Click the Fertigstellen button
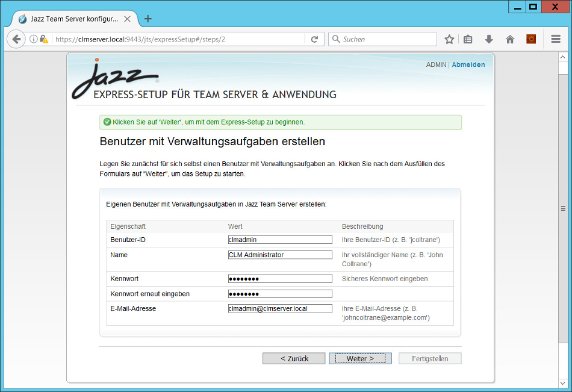572x392 pixels. tap(430, 358)
